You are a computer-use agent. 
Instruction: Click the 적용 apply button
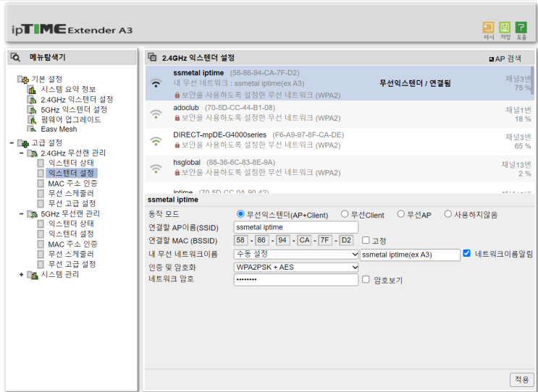521,379
